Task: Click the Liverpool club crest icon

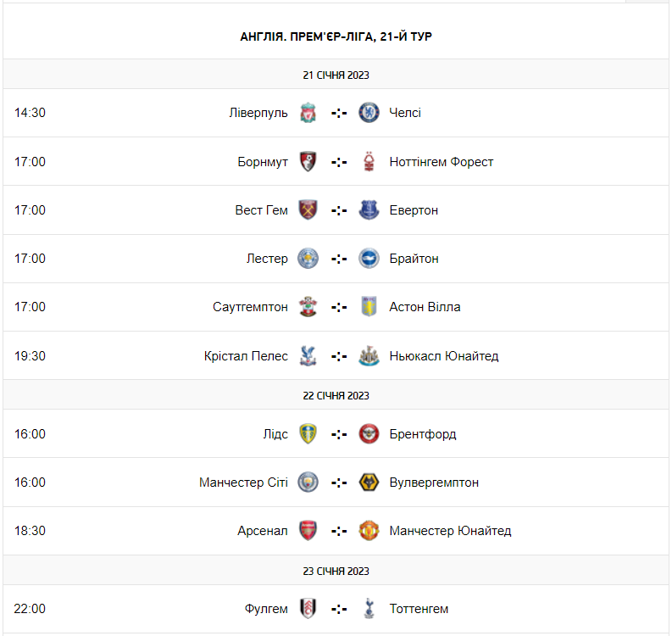Action: click(308, 113)
